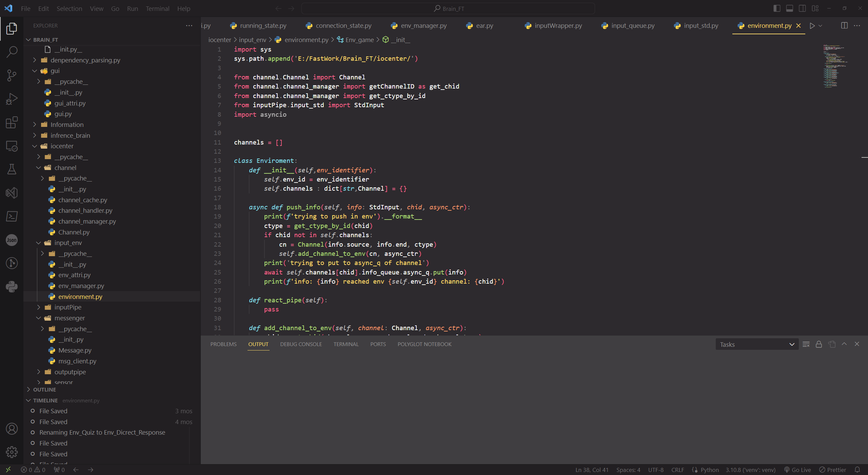Open Explorer views and more actions menu
868x475 pixels.
coord(189,26)
